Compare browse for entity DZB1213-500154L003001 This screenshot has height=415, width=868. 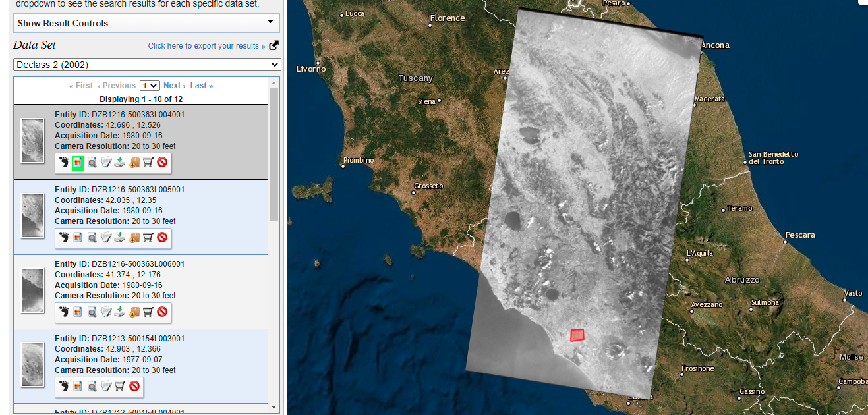coord(92,387)
